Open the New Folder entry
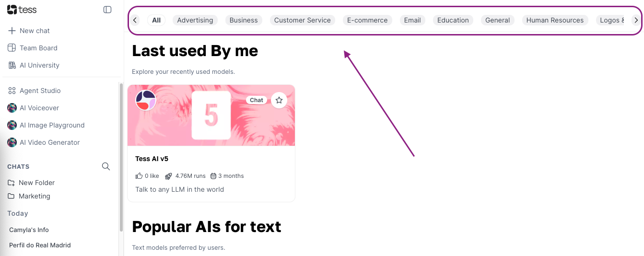The width and height of the screenshot is (644, 256). (36, 183)
